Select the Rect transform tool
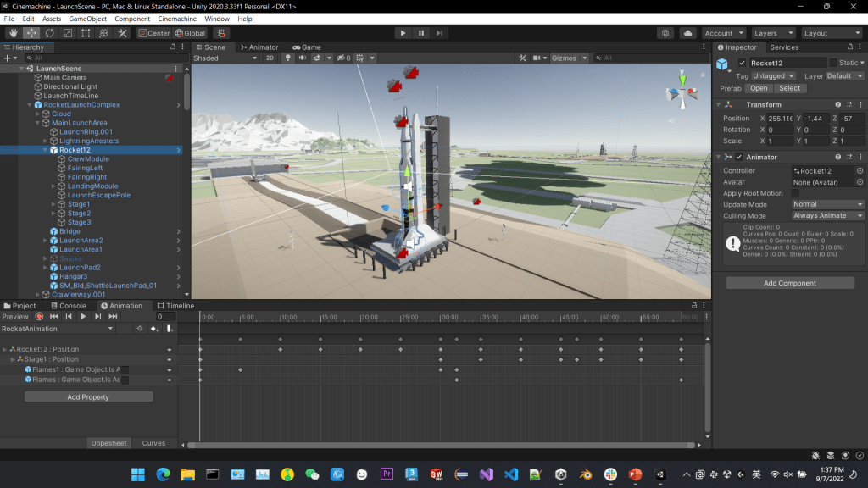The height and width of the screenshot is (488, 868). coord(86,33)
